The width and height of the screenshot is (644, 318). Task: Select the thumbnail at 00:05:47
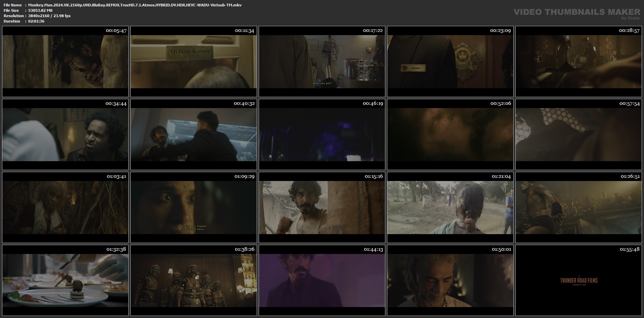(65, 62)
